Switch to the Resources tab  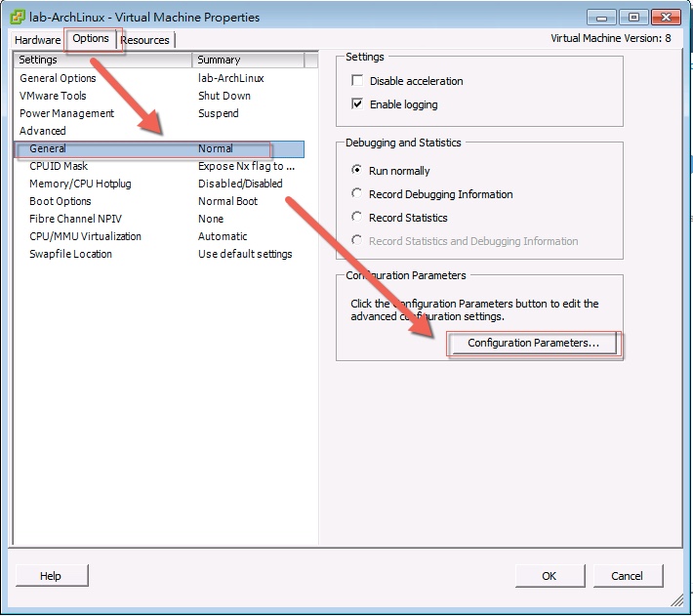click(x=144, y=40)
